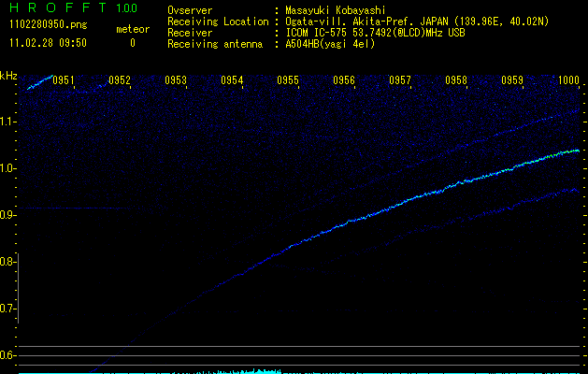Click the 0955 time marker

288,80
